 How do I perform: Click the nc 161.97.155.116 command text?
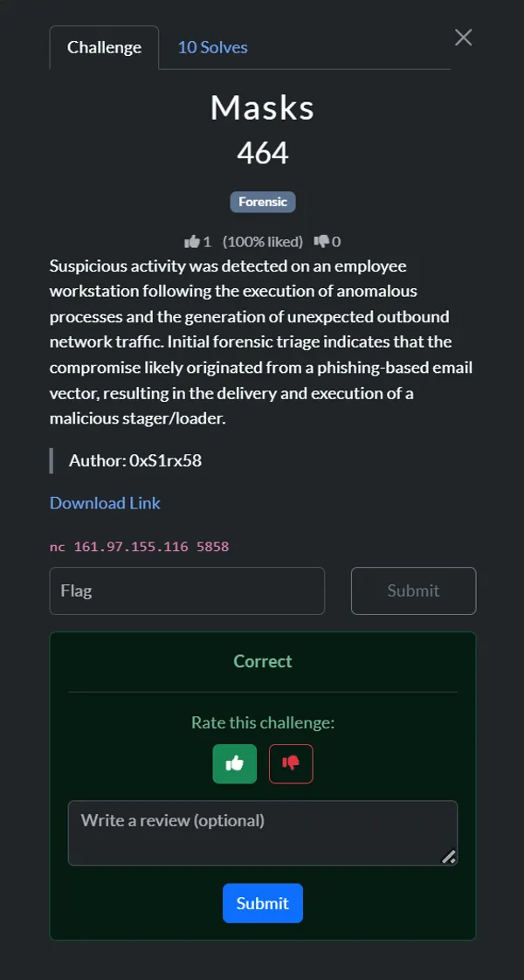139,547
